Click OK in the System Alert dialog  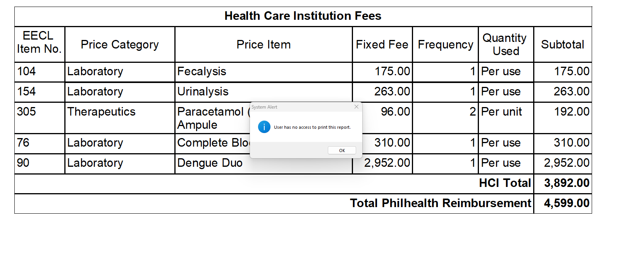342,150
